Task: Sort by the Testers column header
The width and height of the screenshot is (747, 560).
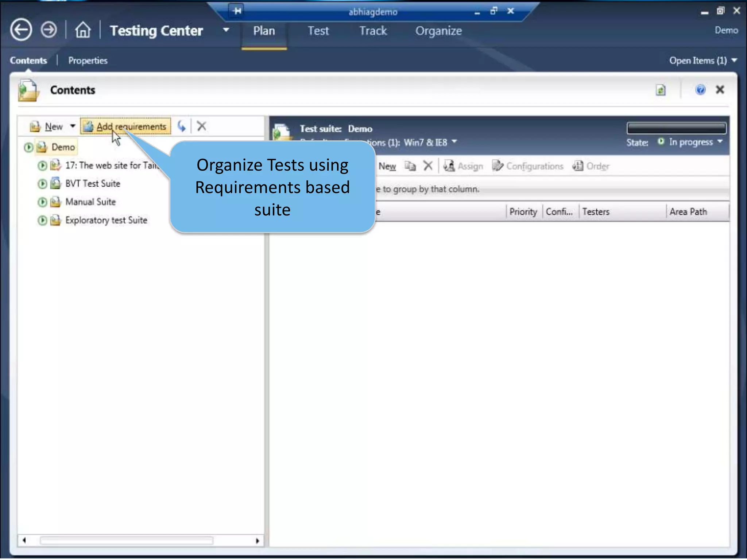Action: (622, 212)
